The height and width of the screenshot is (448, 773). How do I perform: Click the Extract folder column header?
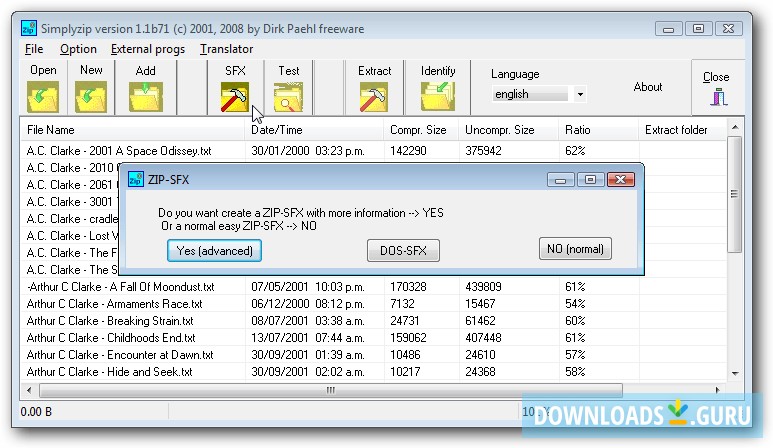pos(682,130)
